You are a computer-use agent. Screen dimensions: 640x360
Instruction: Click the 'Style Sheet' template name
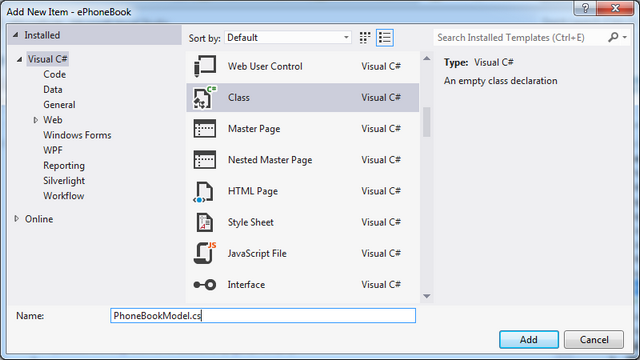[251, 222]
